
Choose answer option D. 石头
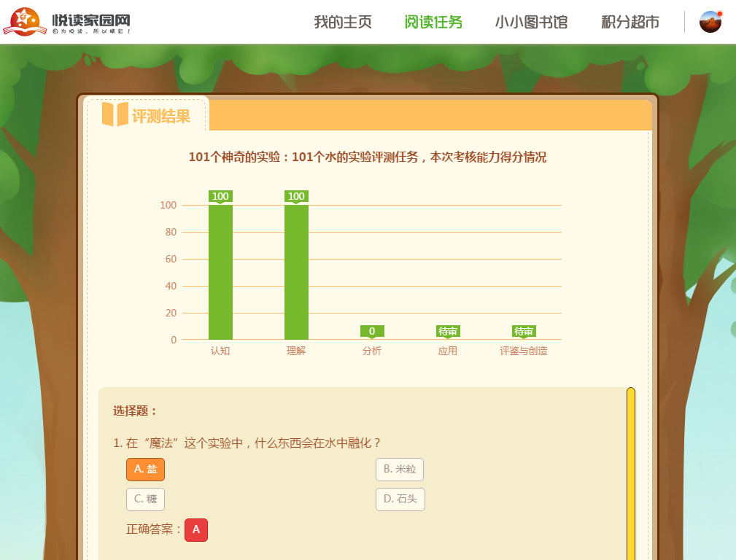(400, 499)
